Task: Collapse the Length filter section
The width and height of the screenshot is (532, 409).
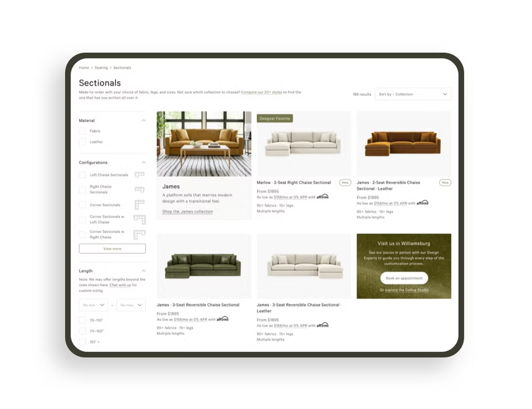Action: coord(144,271)
